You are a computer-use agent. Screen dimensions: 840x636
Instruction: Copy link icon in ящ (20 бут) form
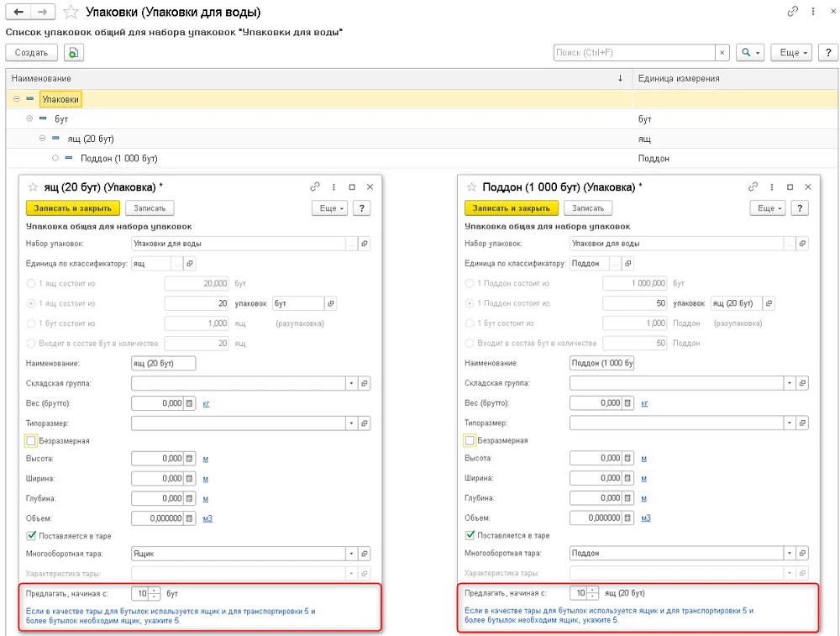tap(315, 187)
